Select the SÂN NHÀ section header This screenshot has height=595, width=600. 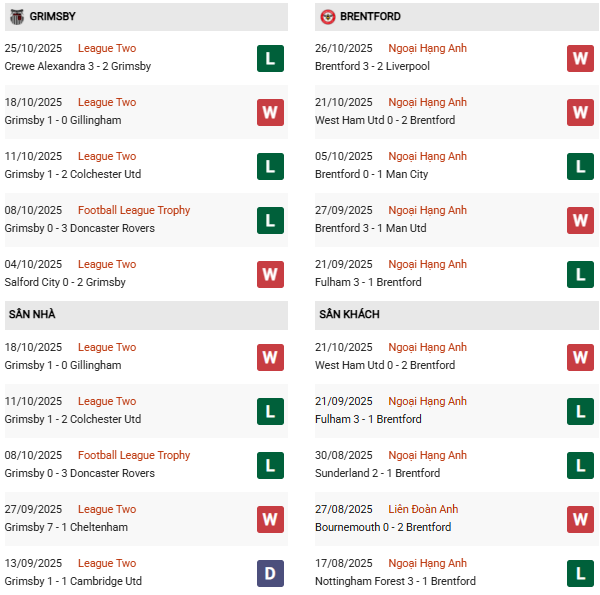coord(32,314)
